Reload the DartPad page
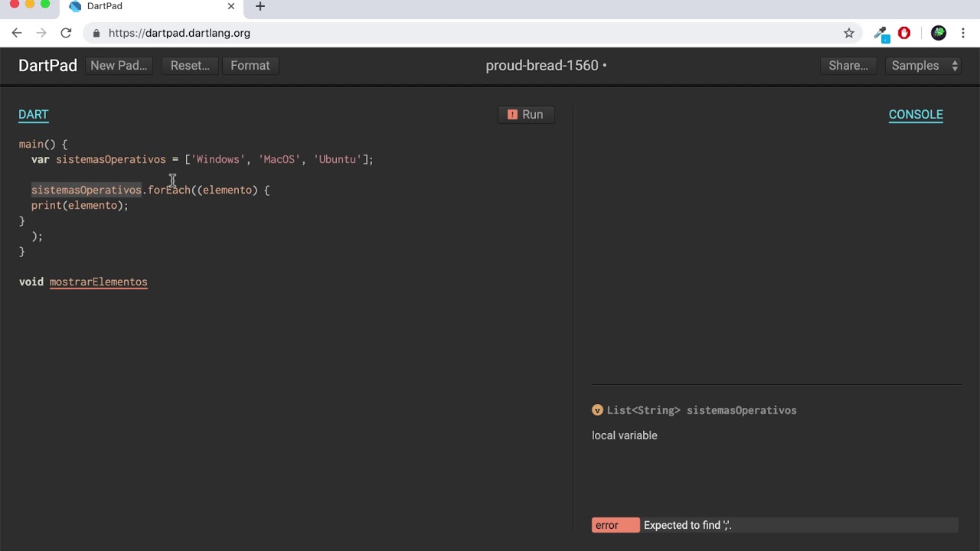 point(66,33)
